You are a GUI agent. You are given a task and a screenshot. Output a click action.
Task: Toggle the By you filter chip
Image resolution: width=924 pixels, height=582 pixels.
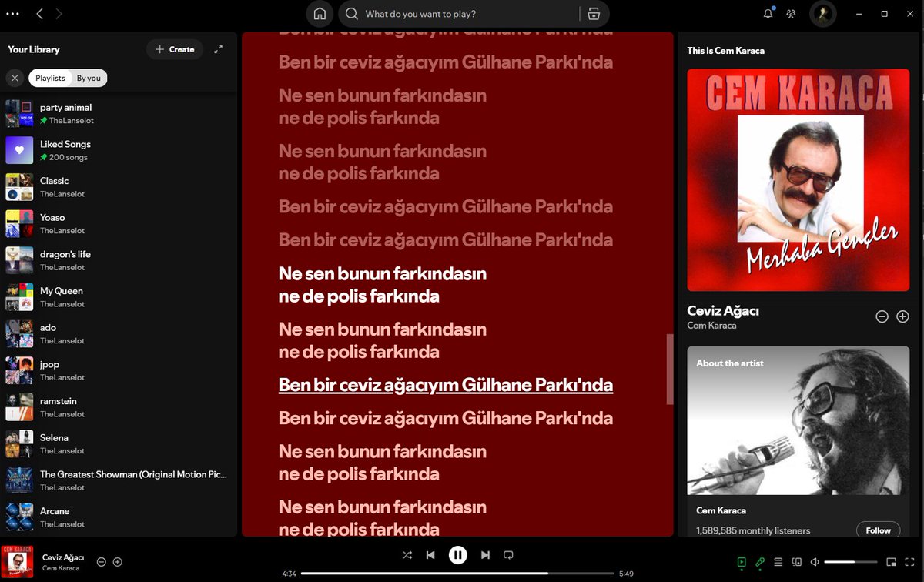click(x=89, y=78)
